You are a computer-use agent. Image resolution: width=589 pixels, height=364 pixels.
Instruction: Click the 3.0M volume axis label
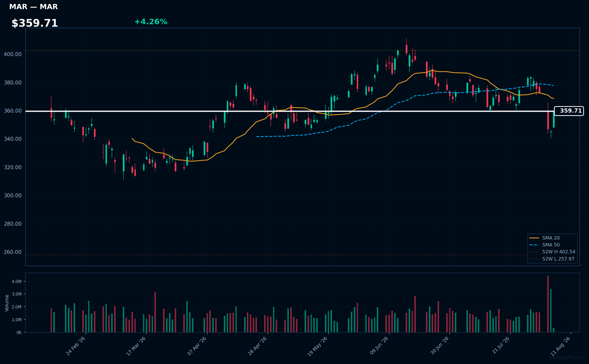17,294
